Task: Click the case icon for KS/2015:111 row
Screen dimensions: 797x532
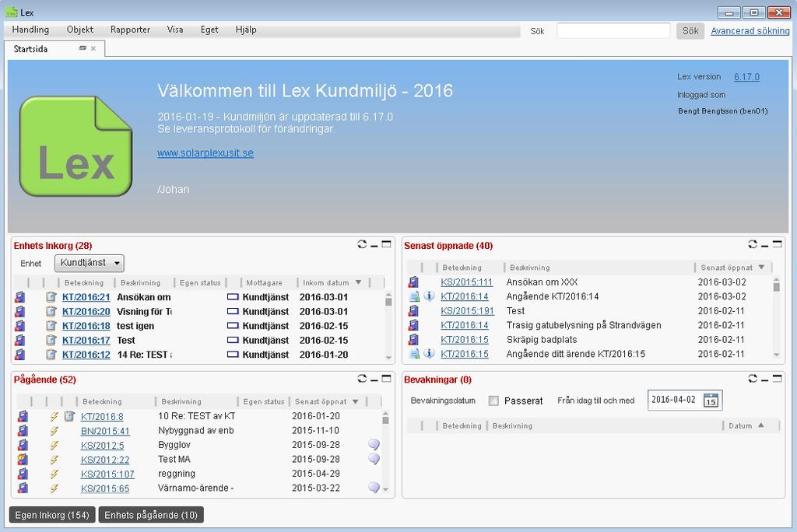Action: [x=414, y=282]
